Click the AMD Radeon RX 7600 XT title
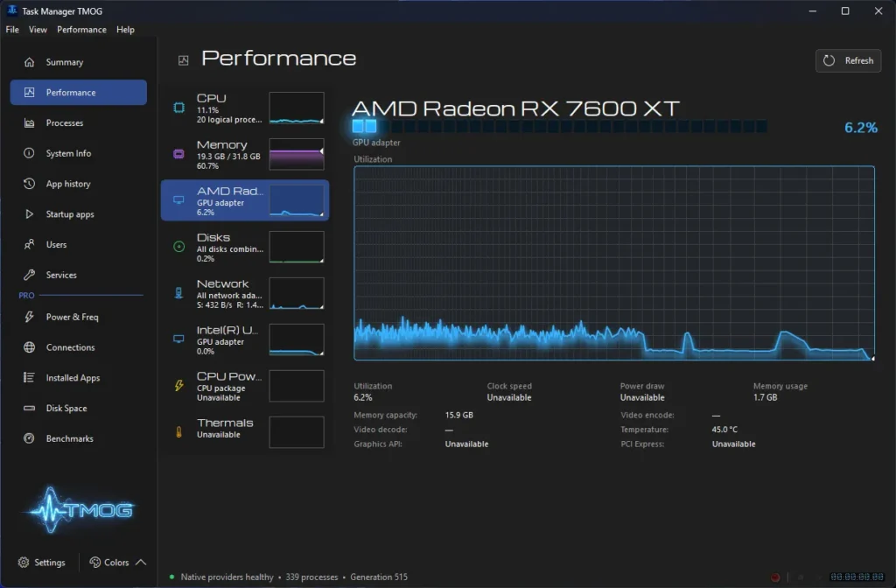Screen dimensions: 896x588 (515, 108)
